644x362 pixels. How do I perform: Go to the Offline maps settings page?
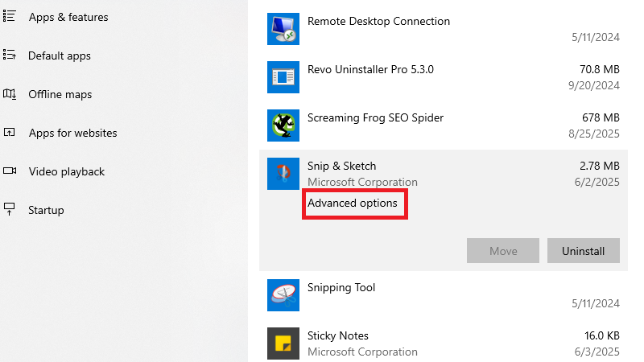coord(60,94)
